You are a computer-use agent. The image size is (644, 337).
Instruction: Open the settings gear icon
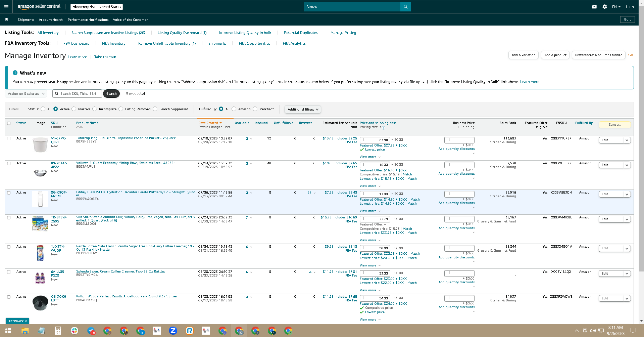[x=605, y=7]
